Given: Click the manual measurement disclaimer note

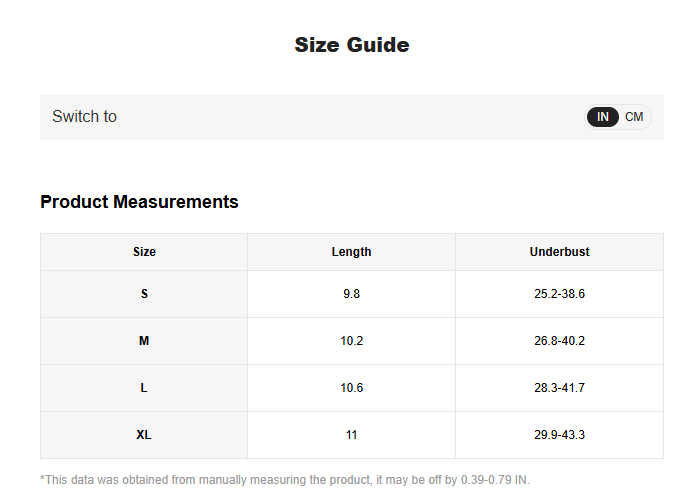Looking at the screenshot, I should click(285, 480).
